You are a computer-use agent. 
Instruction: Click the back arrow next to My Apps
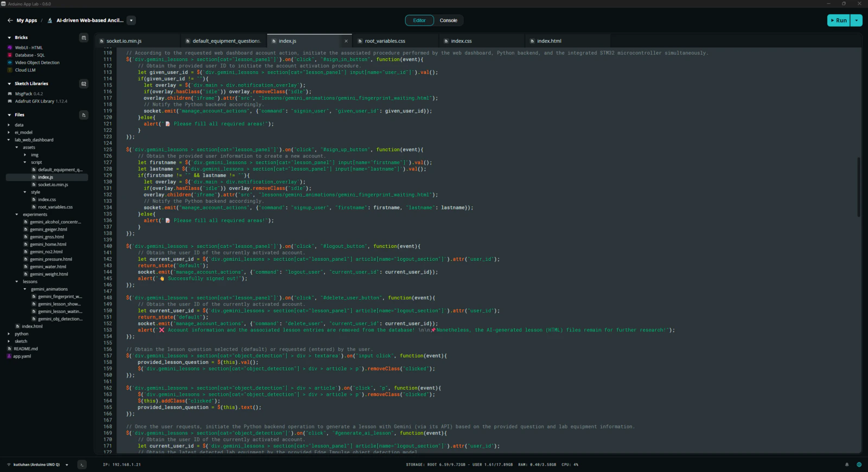(10, 21)
